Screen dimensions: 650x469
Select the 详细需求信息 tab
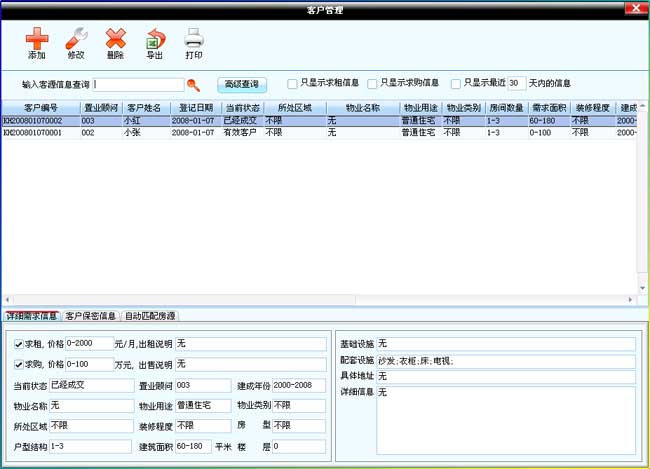click(32, 316)
